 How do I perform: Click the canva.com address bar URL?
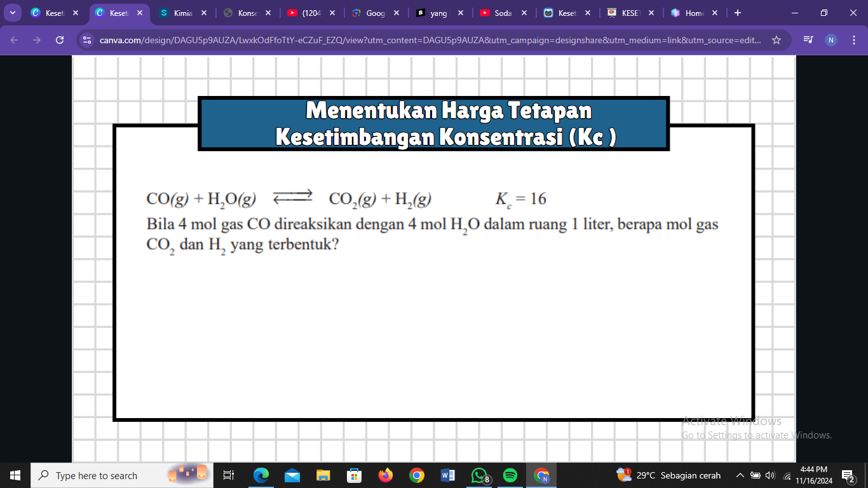click(x=431, y=40)
